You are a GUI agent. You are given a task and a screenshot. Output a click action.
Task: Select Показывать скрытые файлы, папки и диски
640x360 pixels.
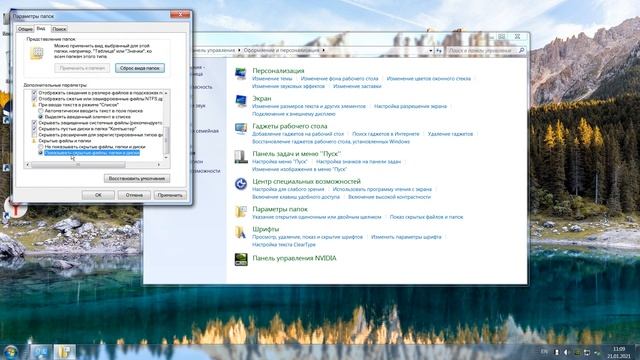click(40, 153)
